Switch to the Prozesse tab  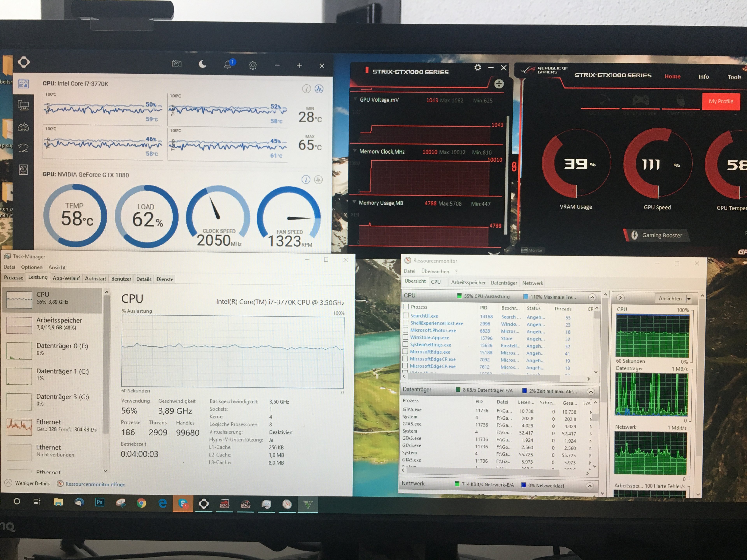(x=13, y=278)
